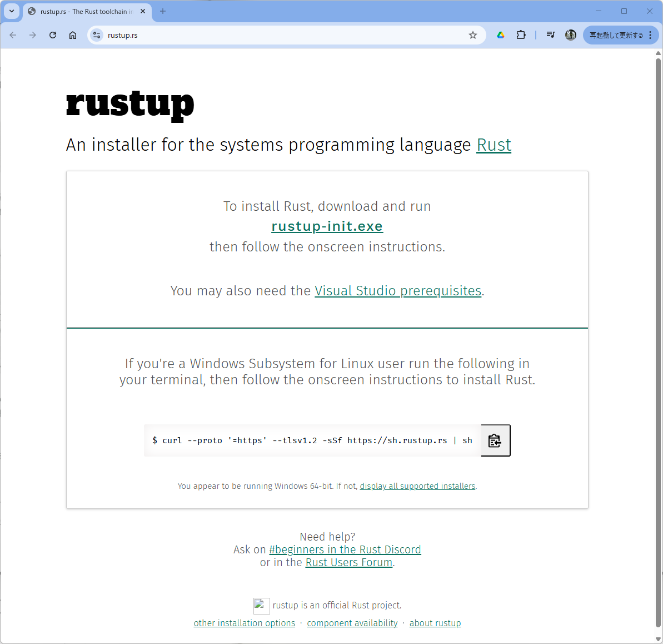Image resolution: width=663 pixels, height=644 pixels.
Task: Expand the tab search dropdown
Action: click(x=12, y=11)
